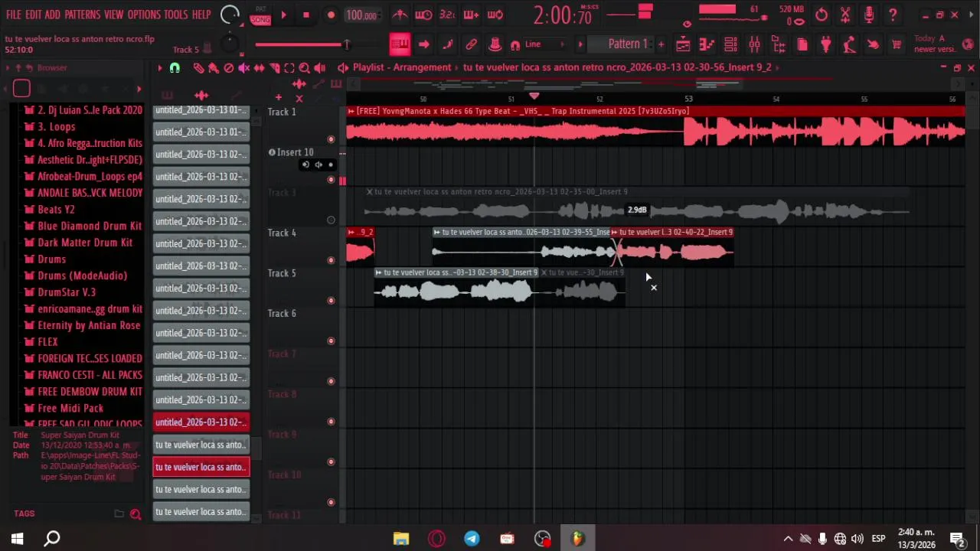
Task: Enable wait for input before playing
Action: [x=423, y=15]
